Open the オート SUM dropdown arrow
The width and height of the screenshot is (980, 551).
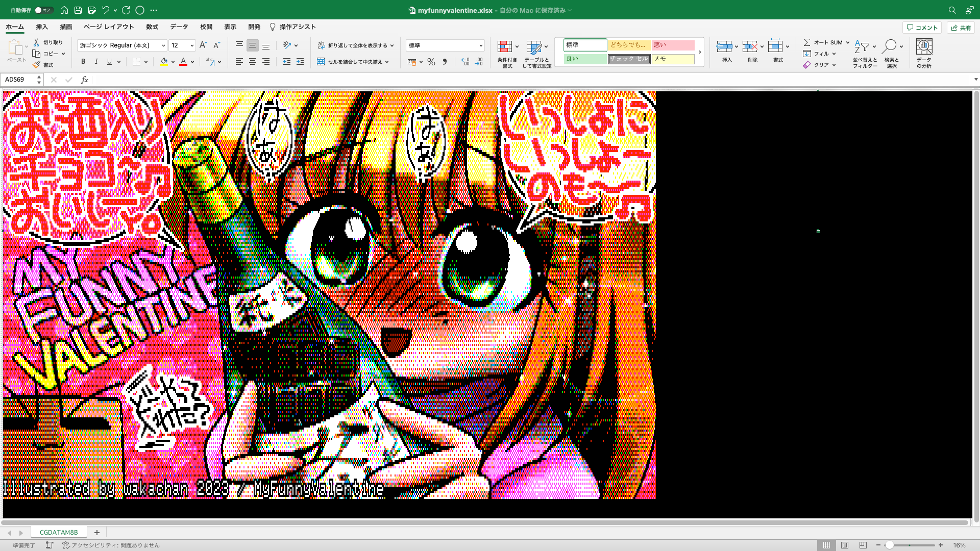(x=848, y=42)
